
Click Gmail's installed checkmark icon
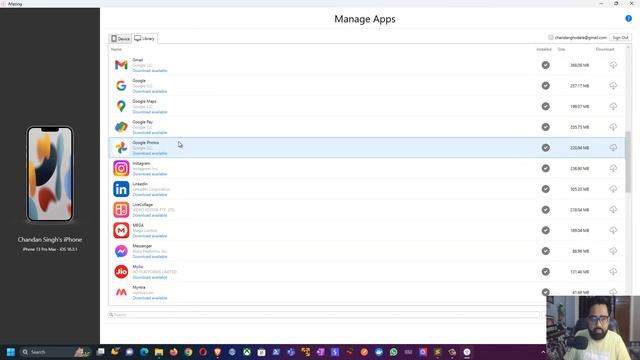click(x=545, y=65)
